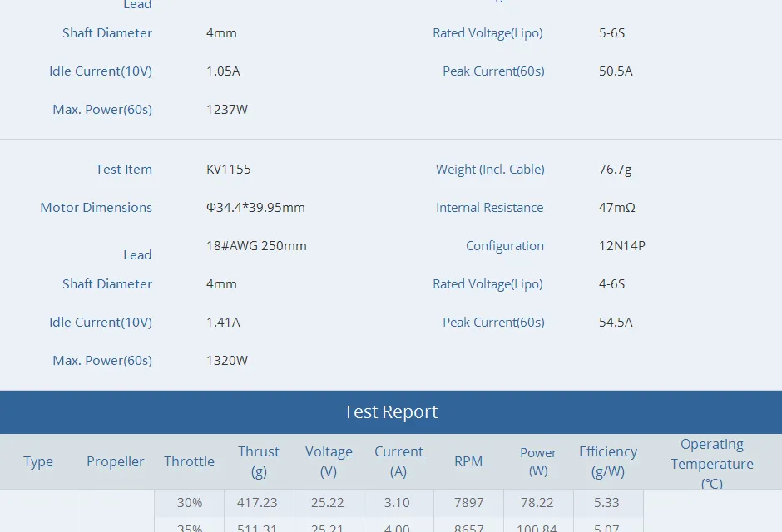Click the Idle Current(10V) label
Image resolution: width=782 pixels, height=532 pixels.
[x=101, y=322]
